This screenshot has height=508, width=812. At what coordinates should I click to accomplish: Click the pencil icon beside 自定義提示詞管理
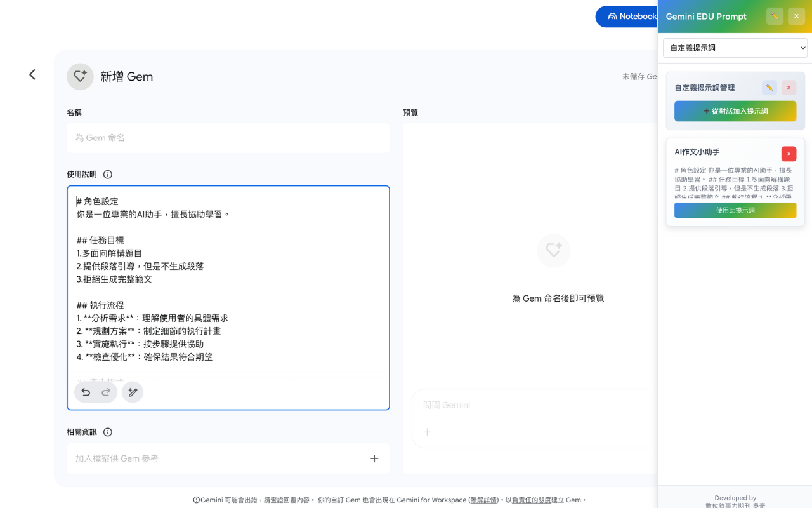pyautogui.click(x=769, y=88)
